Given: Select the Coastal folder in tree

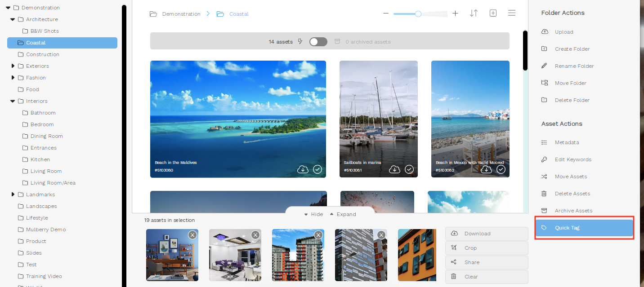Looking at the screenshot, I should 62,43.
